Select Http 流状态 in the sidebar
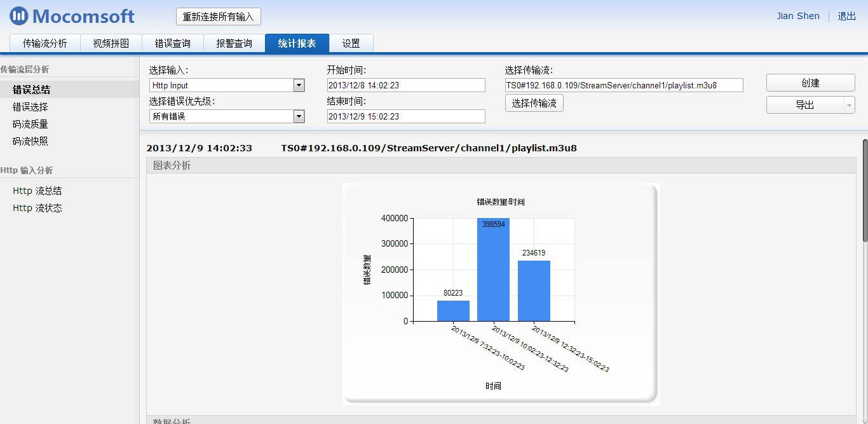The height and width of the screenshot is (424, 868). (37, 208)
